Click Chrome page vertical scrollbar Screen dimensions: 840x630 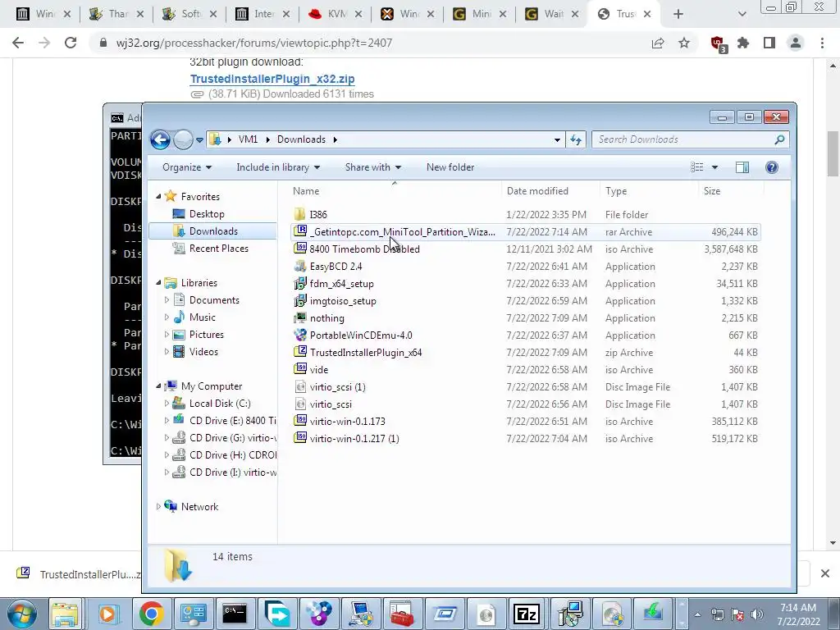click(x=833, y=153)
